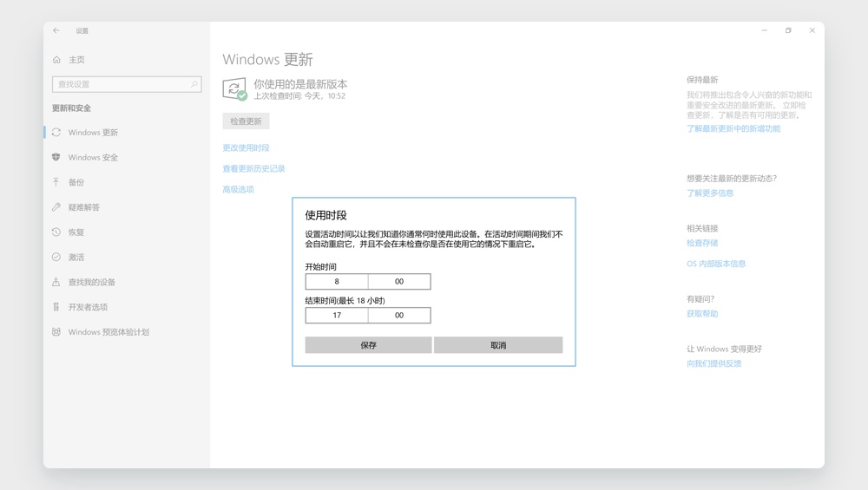Open 检查存储 link
This screenshot has height=490, width=868.
coord(702,243)
